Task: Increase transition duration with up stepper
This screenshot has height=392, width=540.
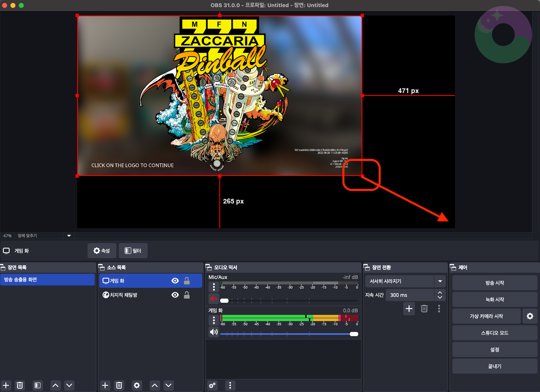Action: 440,292
